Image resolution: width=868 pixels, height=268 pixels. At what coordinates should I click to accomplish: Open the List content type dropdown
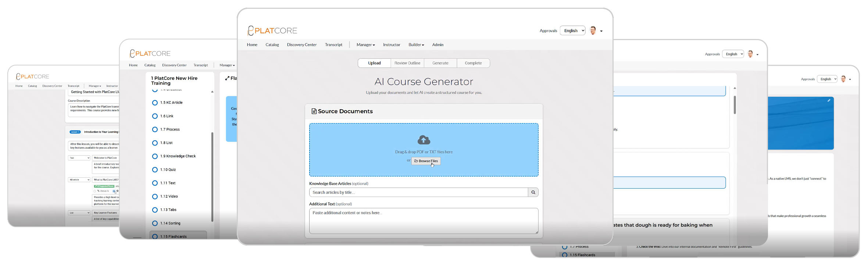(x=79, y=212)
